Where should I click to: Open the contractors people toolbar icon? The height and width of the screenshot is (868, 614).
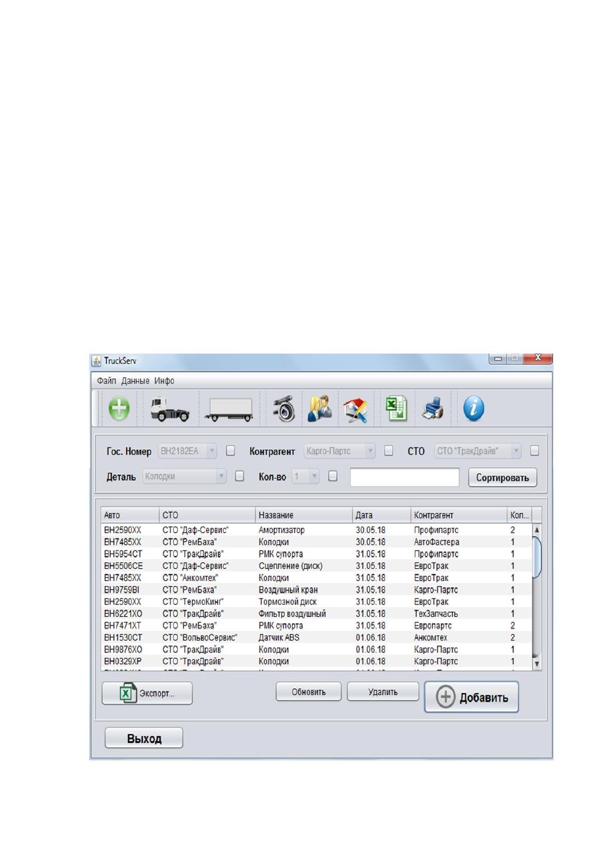(x=320, y=409)
